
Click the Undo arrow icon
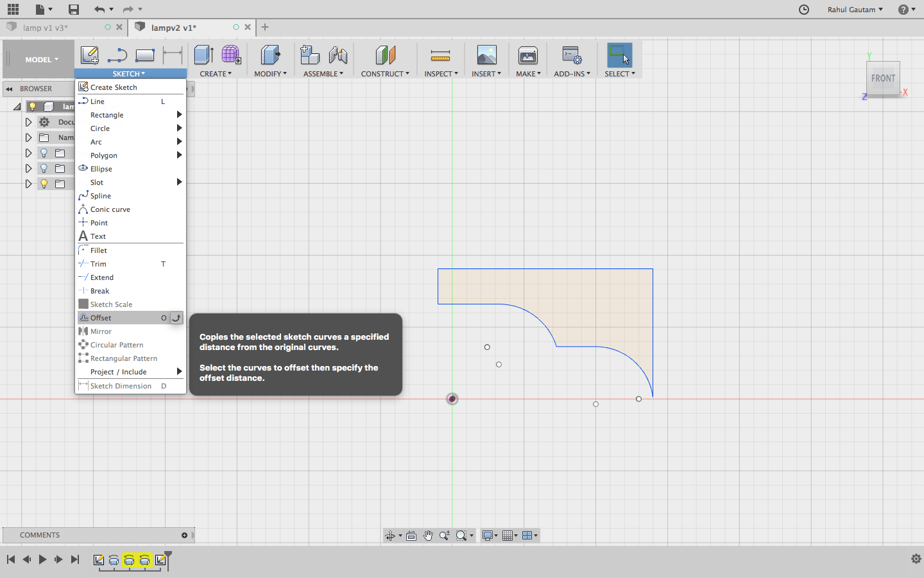pyautogui.click(x=99, y=10)
